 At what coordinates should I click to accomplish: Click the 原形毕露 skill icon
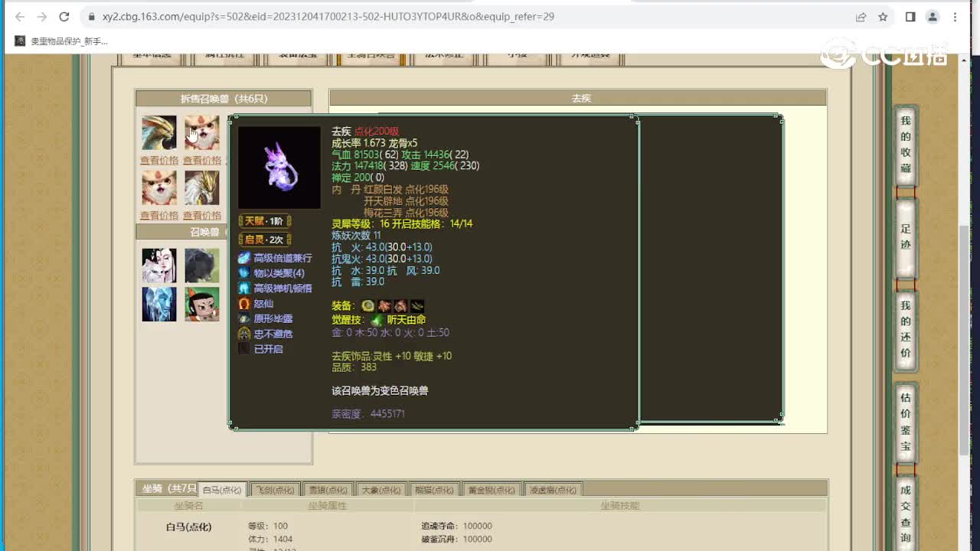tap(244, 318)
